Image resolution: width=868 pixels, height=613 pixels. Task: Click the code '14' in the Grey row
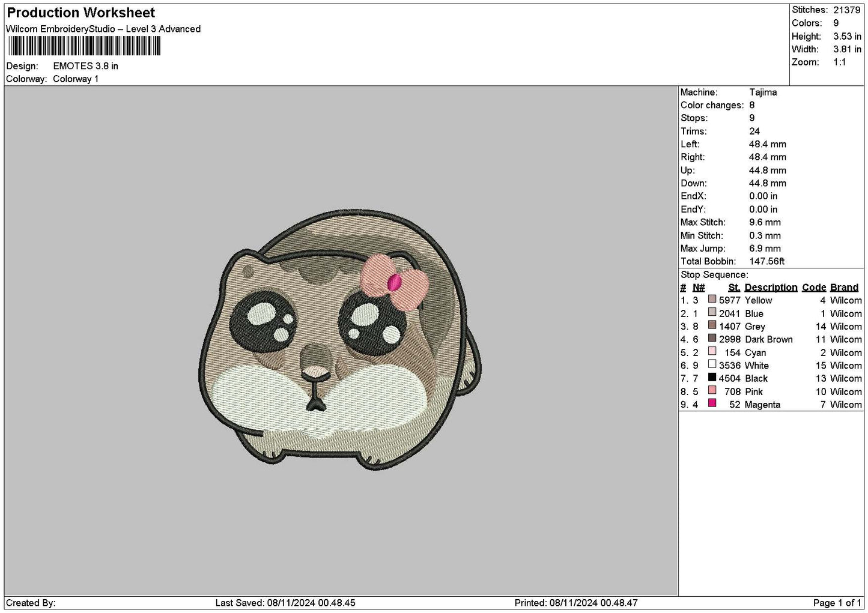tap(821, 327)
